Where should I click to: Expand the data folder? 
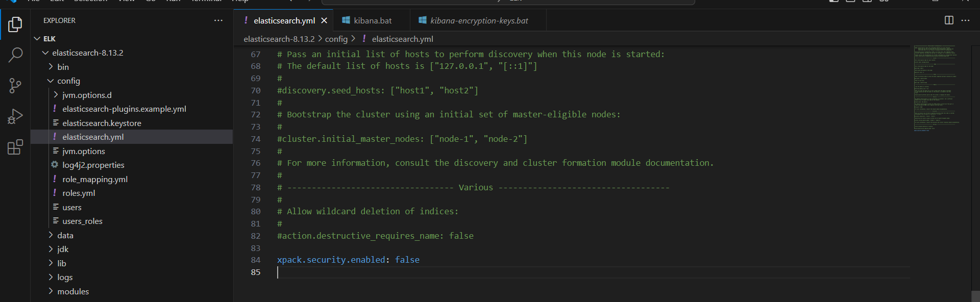51,235
